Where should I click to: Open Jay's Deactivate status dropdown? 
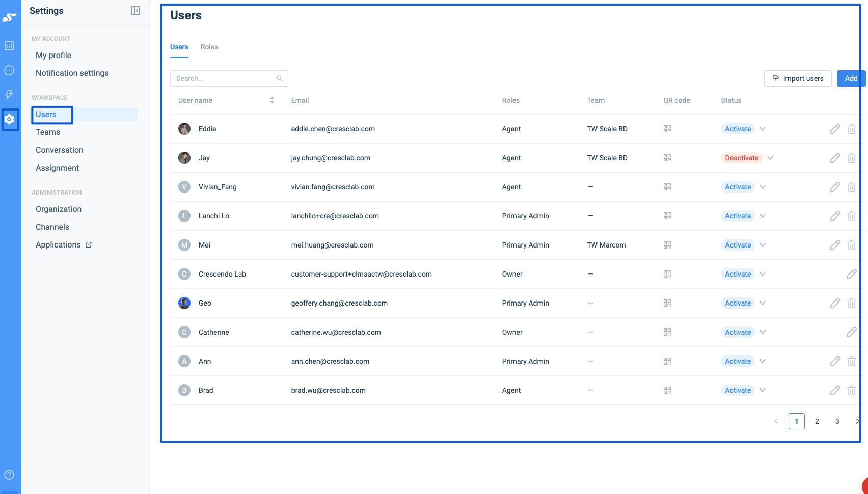[x=770, y=158]
